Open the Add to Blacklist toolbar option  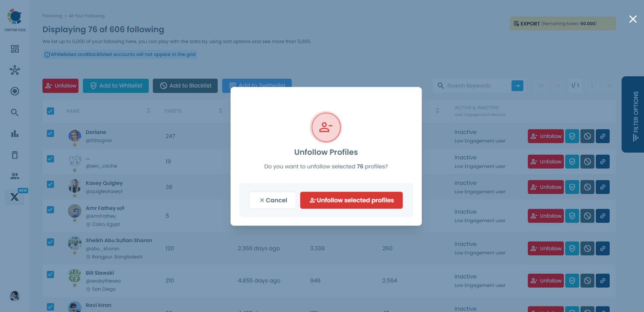185,86
